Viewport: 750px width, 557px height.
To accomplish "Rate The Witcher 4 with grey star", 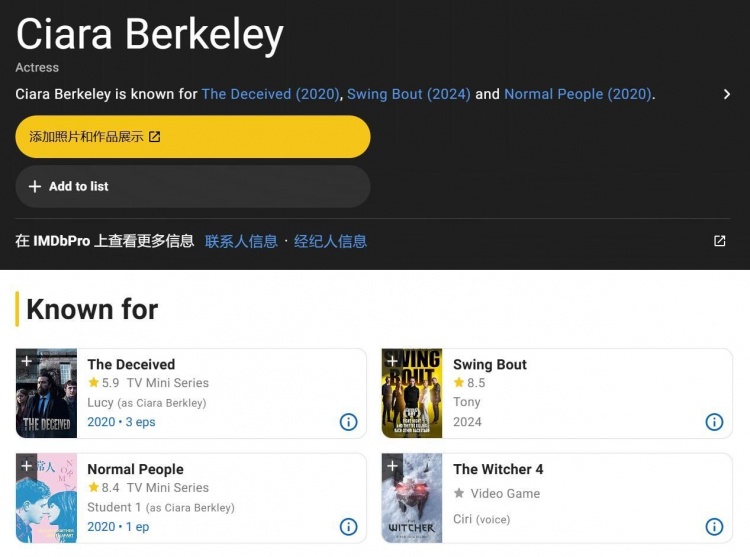I will coord(459,493).
